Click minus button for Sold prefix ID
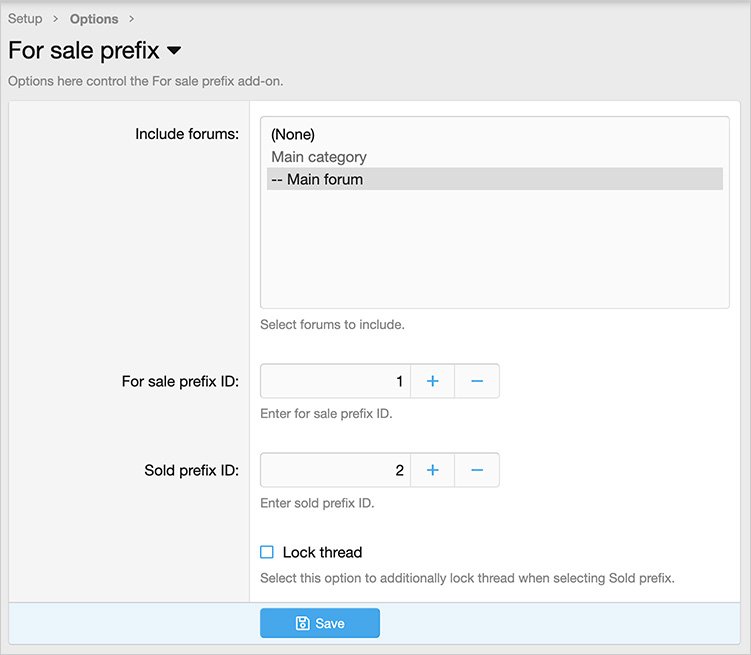The image size is (751, 655). [477, 470]
